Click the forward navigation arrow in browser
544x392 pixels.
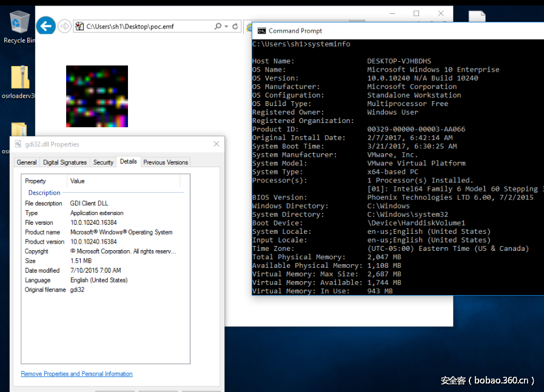point(64,26)
